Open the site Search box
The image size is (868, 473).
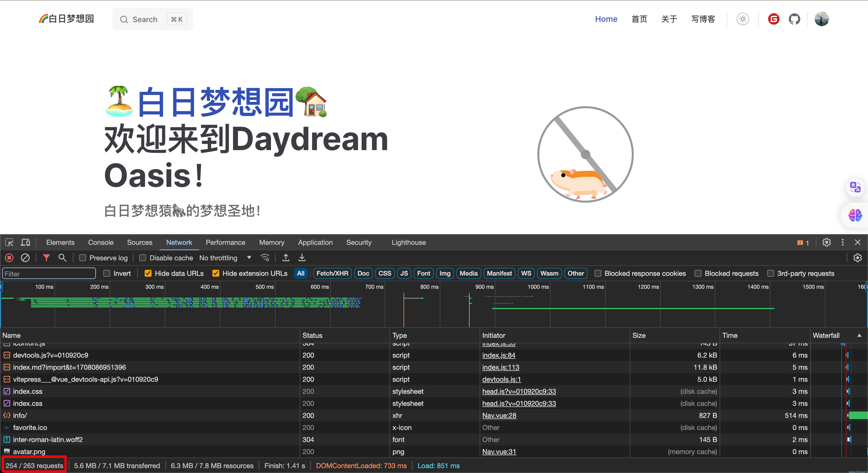(x=153, y=19)
